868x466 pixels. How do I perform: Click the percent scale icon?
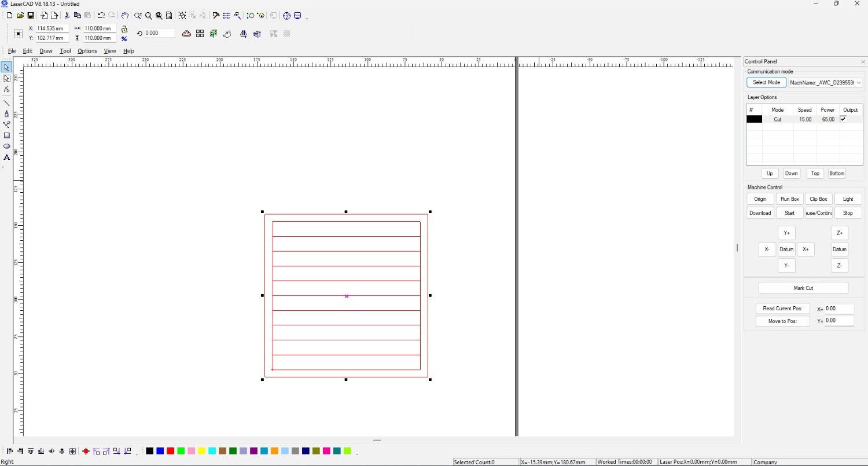pyautogui.click(x=124, y=39)
